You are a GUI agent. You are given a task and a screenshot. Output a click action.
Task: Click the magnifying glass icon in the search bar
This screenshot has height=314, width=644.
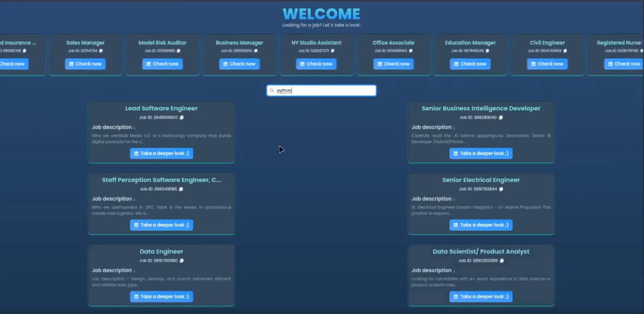coord(272,90)
